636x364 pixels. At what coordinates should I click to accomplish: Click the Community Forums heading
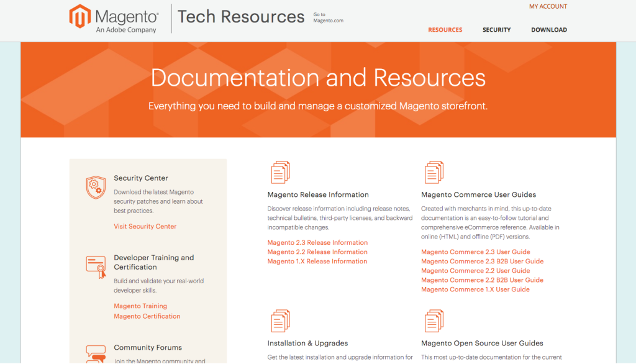[148, 347]
